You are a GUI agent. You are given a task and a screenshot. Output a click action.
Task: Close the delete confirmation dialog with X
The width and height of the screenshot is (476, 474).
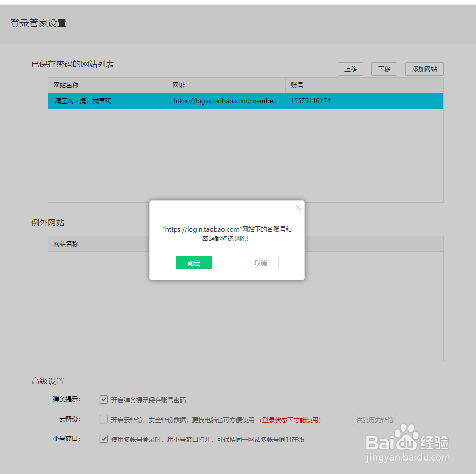point(298,207)
